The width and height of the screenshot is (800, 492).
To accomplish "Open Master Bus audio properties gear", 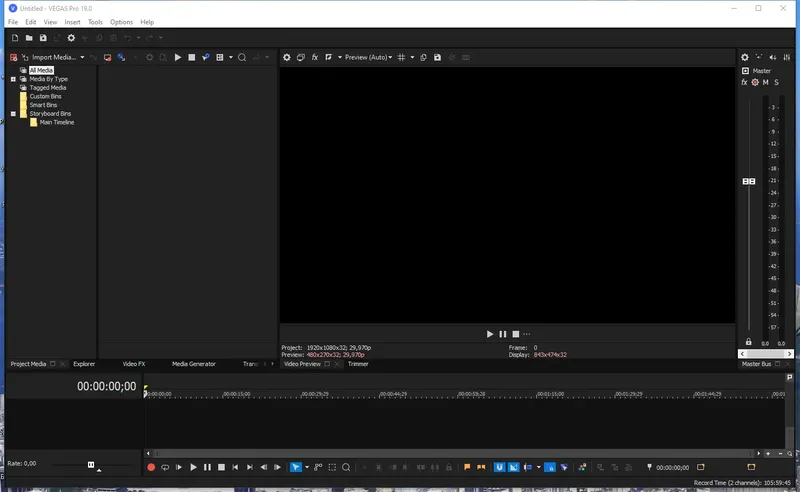I will [745, 57].
